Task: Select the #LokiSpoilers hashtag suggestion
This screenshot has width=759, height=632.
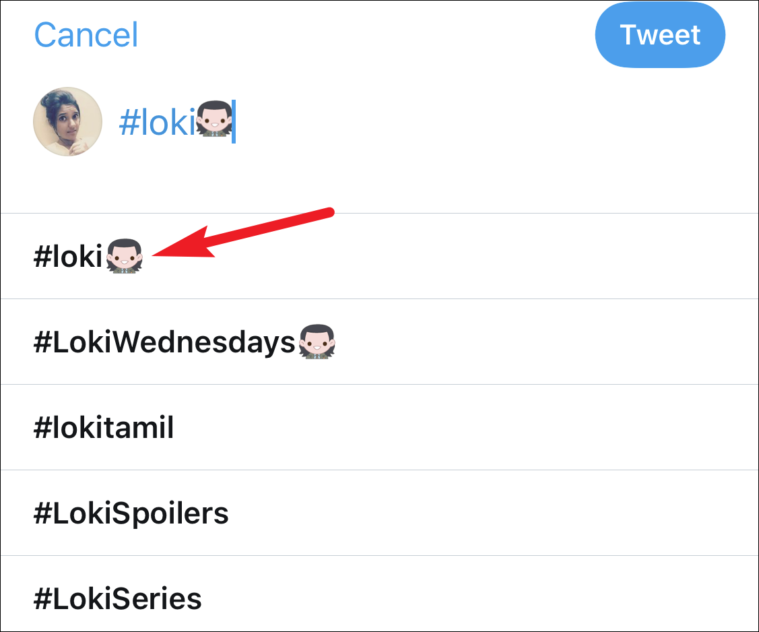Action: (131, 514)
